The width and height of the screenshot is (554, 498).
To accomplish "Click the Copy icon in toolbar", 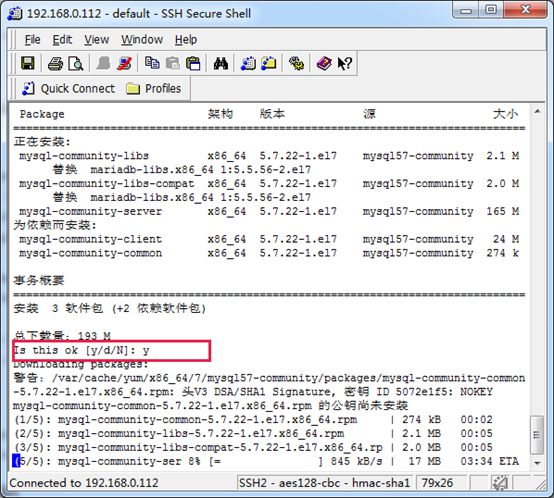I will (x=152, y=64).
